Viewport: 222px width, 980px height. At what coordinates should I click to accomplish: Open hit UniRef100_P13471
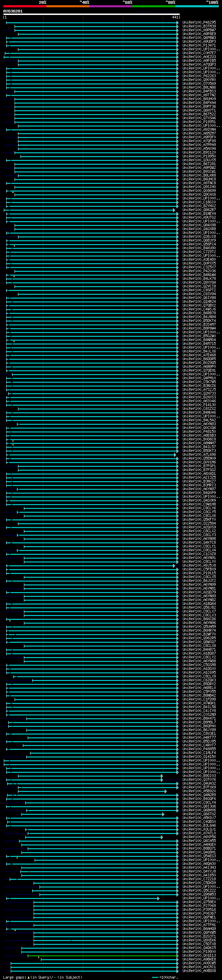pyautogui.click(x=199, y=45)
